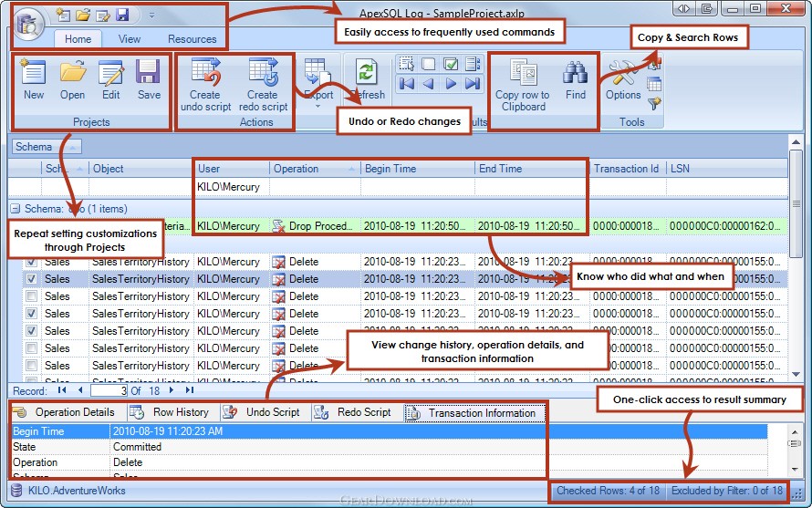This screenshot has width=812, height=508.
Task: Click the User column header
Action: (x=232, y=169)
